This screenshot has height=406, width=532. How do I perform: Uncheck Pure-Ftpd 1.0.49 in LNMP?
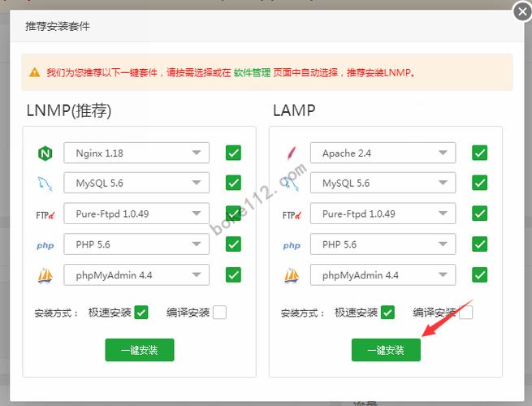[x=233, y=214]
